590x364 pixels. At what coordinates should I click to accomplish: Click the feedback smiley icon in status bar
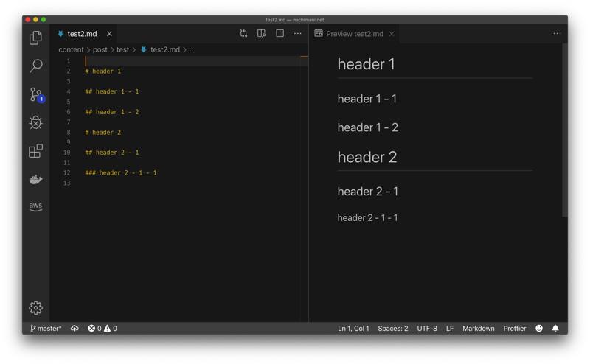[x=539, y=329]
